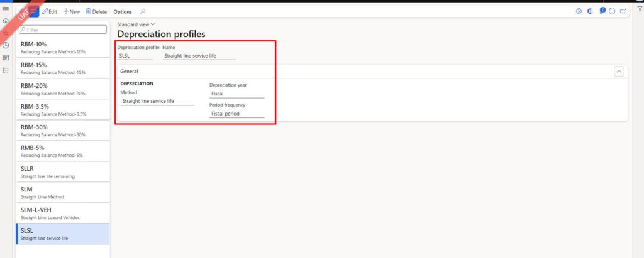Image resolution: width=644 pixels, height=258 pixels.
Task: Expand the hamburger navigation menu
Action: tap(6, 8)
